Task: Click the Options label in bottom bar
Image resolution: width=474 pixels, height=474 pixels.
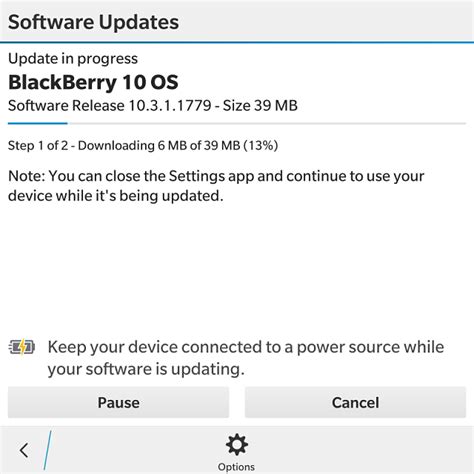Action: [x=236, y=466]
